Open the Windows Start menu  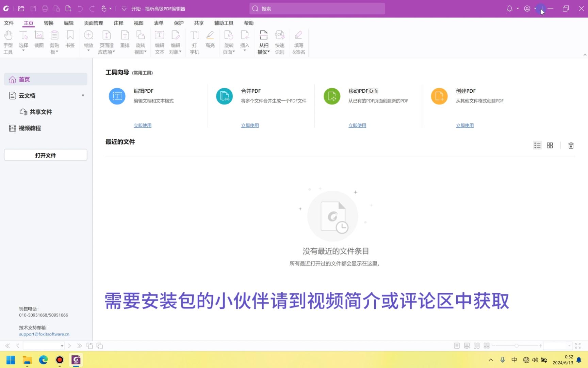11,360
